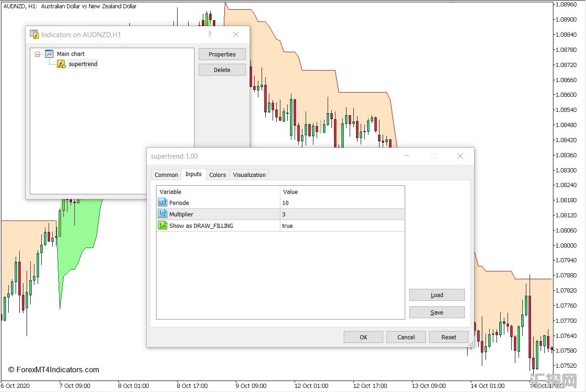Switch to the Common tab

pos(166,175)
